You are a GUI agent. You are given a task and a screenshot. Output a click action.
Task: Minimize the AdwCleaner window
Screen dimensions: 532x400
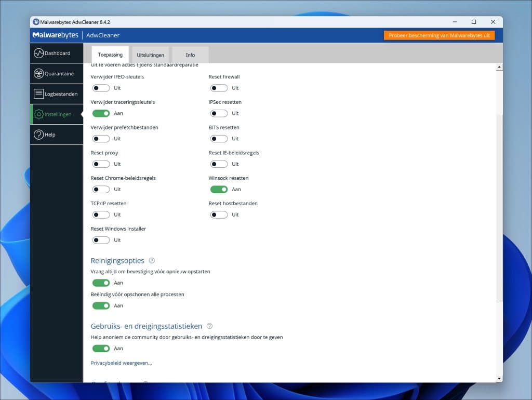click(455, 22)
